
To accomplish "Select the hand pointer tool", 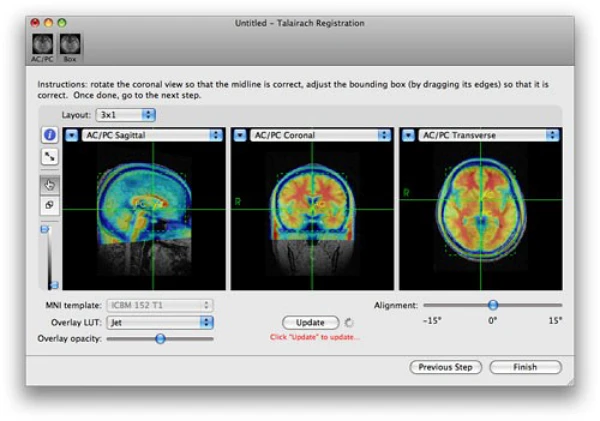I will point(49,184).
